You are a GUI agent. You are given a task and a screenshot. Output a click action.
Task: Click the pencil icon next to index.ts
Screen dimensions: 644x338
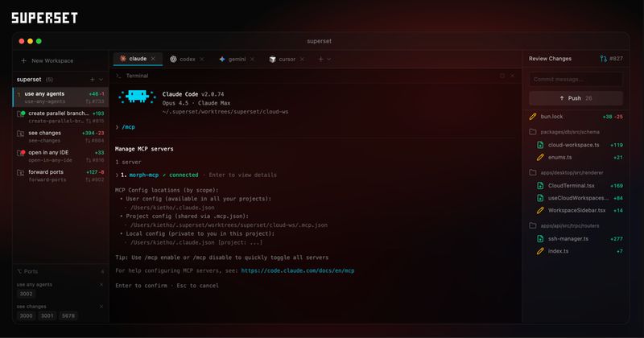pyautogui.click(x=540, y=251)
